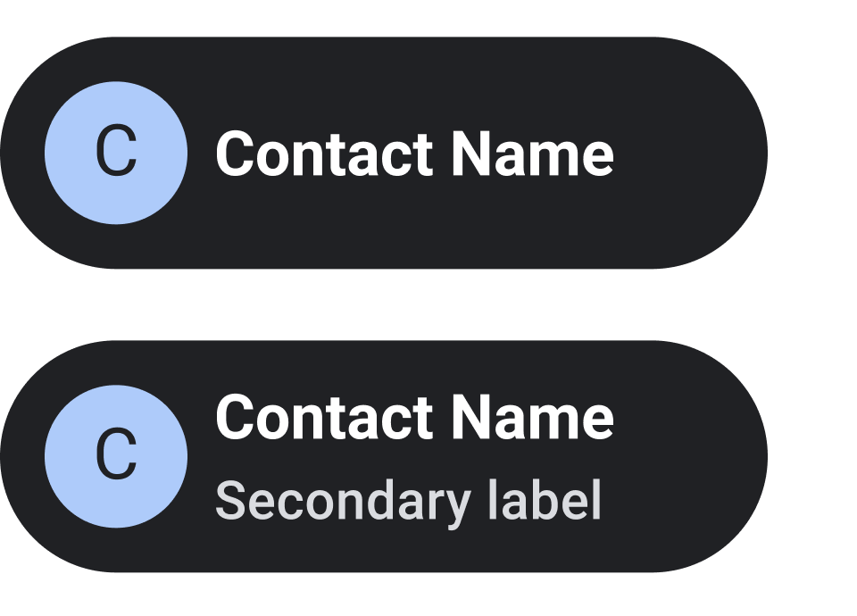Select the letter C in the two-line chip avatar
This screenshot has height=616, width=857.
(x=116, y=456)
